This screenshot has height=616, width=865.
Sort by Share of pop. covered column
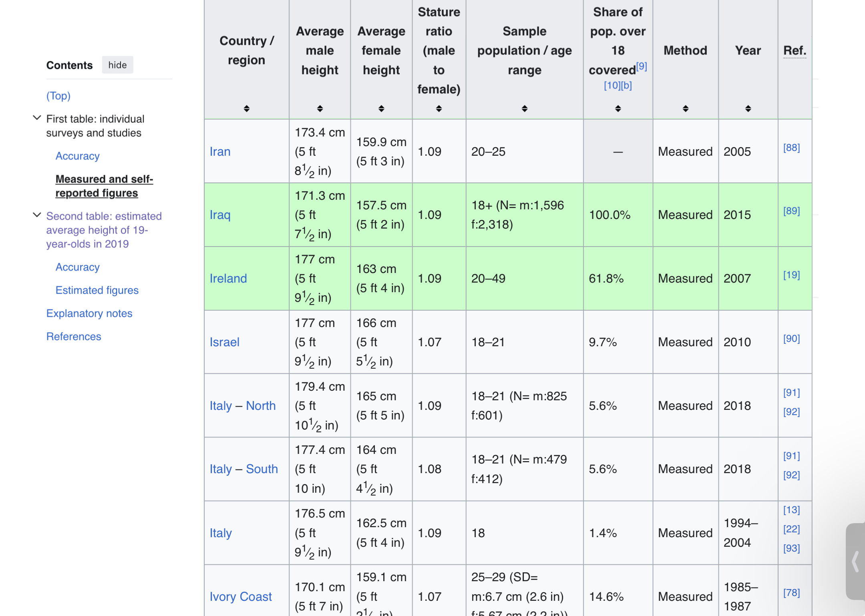(618, 108)
